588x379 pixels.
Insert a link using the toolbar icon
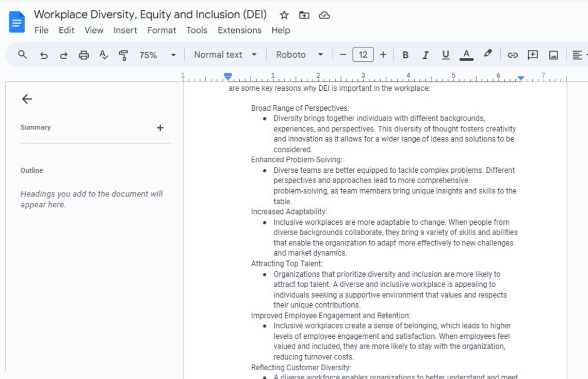pos(512,55)
